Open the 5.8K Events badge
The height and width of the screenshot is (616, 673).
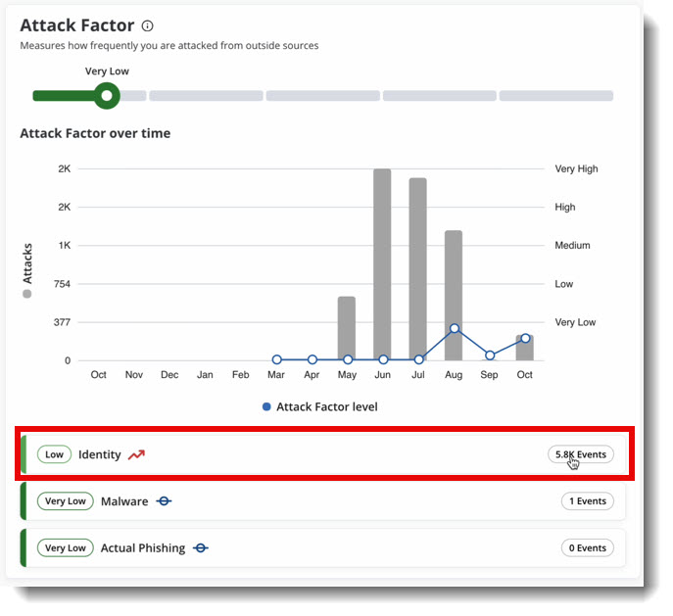(x=580, y=454)
